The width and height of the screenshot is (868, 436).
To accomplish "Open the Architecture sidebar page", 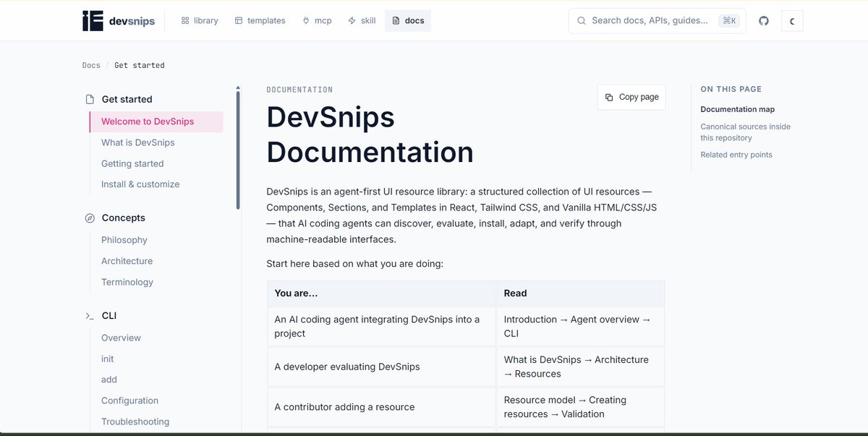I will (127, 261).
